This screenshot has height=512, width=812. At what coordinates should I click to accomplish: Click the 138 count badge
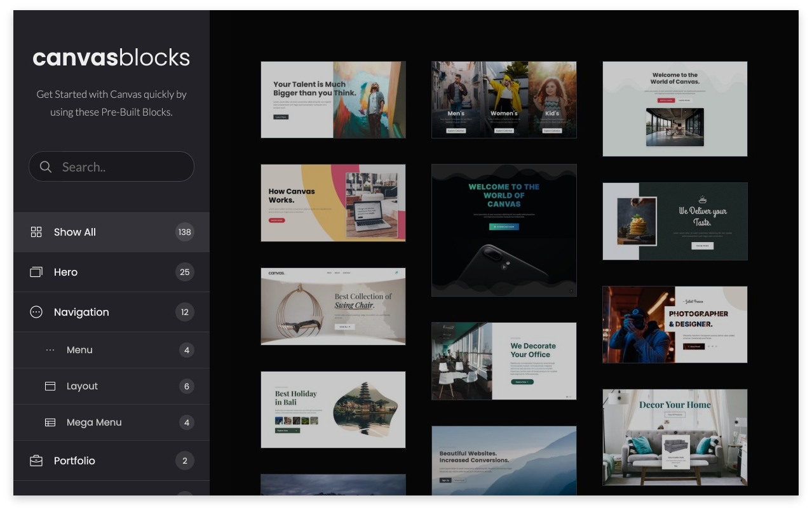click(184, 232)
